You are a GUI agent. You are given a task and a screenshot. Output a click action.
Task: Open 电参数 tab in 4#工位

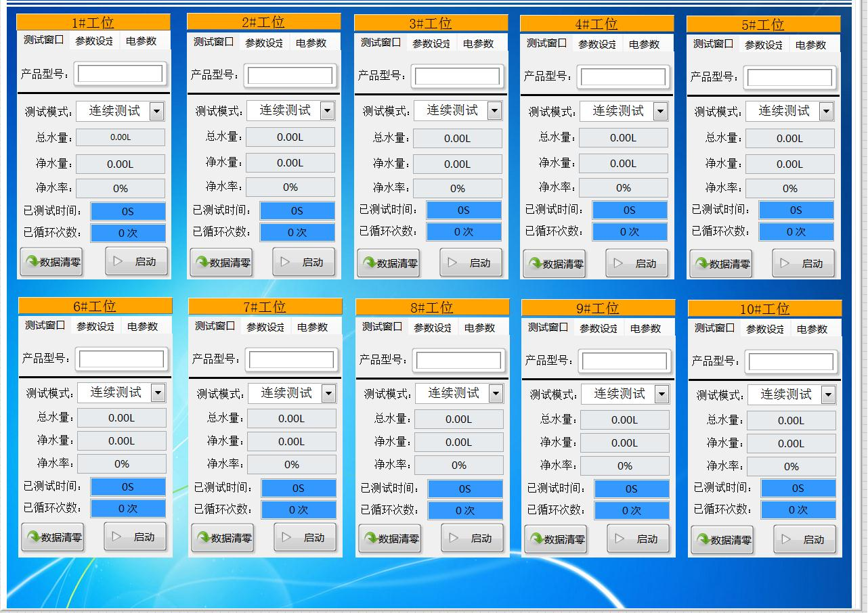pos(644,44)
